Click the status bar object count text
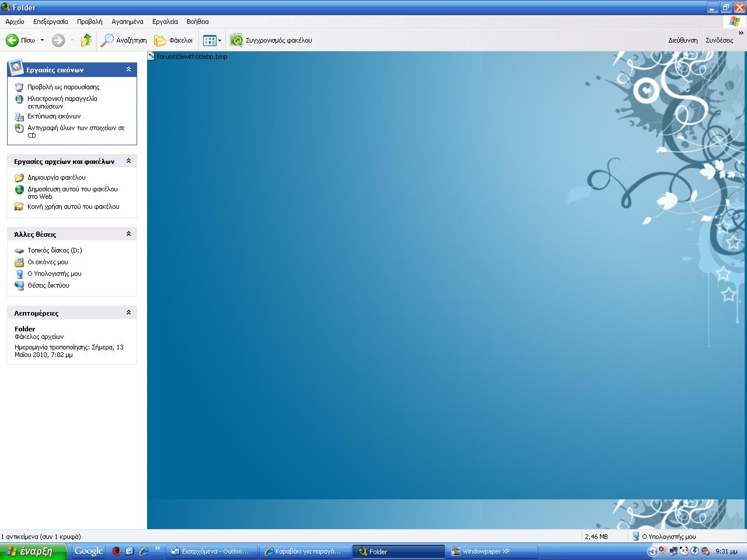This screenshot has height=560, width=747. pos(41,536)
